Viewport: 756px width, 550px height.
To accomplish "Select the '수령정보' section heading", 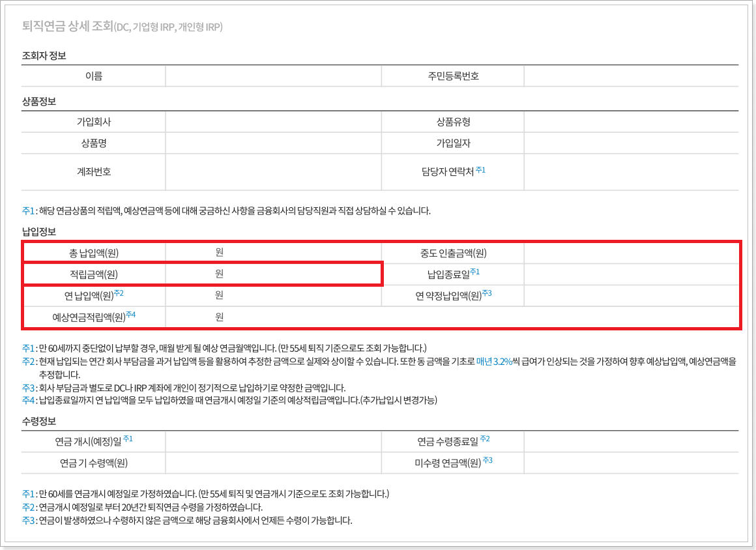I will coord(39,421).
